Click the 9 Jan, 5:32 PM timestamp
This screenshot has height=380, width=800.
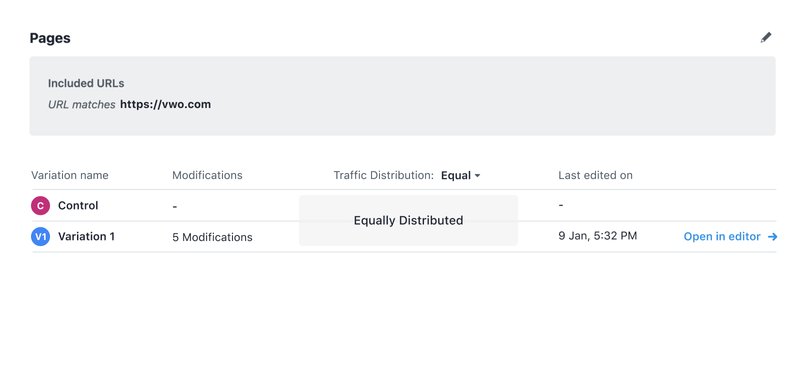point(597,236)
